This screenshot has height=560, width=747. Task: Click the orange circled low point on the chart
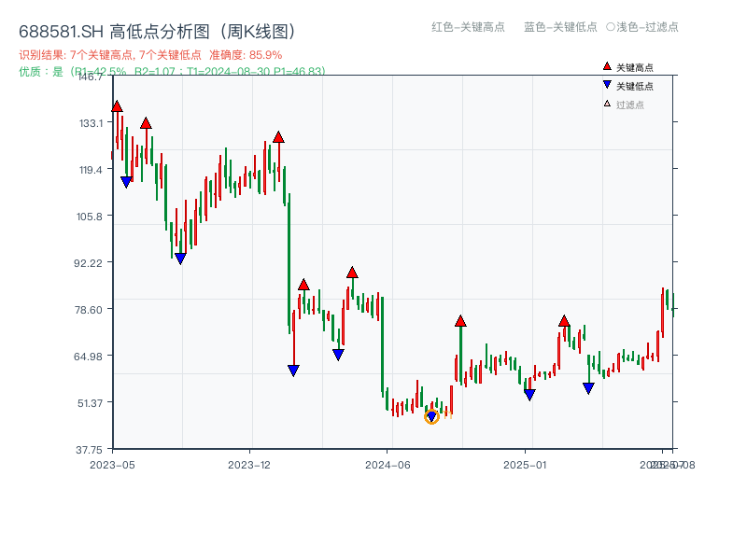click(433, 416)
